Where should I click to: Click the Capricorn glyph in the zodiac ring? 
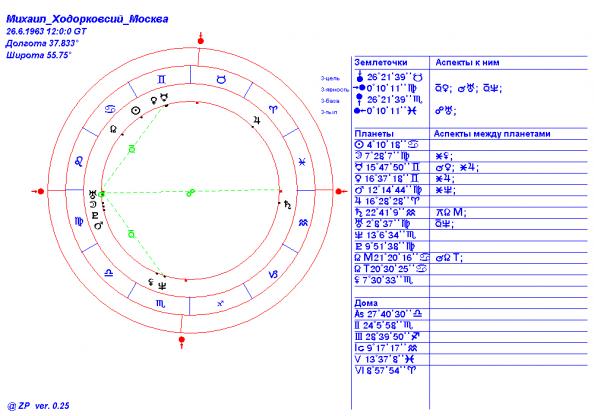click(273, 274)
